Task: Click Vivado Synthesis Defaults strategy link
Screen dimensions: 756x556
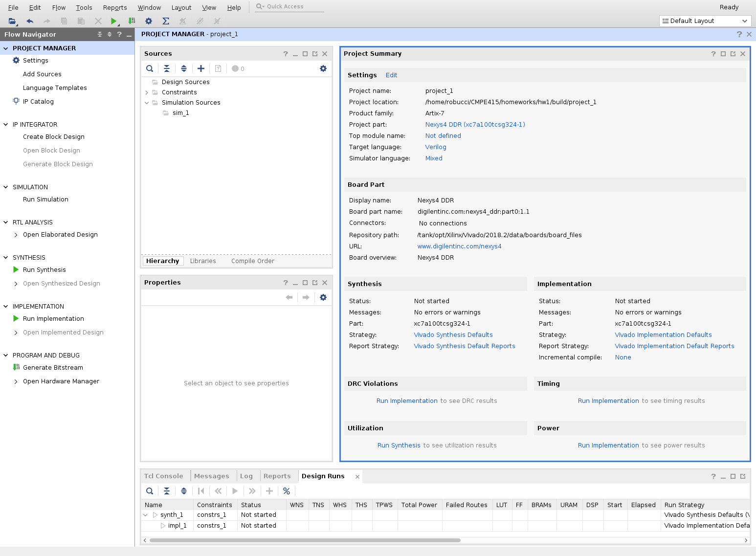Action: (453, 335)
